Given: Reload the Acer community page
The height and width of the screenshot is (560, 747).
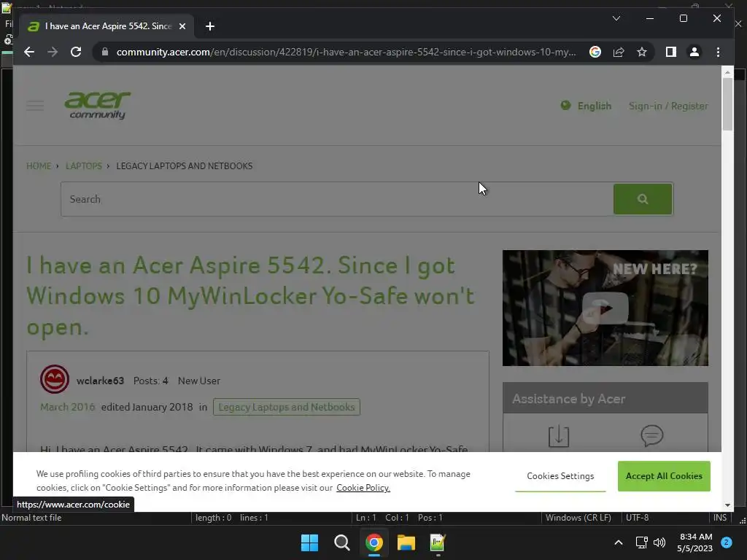Looking at the screenshot, I should 76,52.
